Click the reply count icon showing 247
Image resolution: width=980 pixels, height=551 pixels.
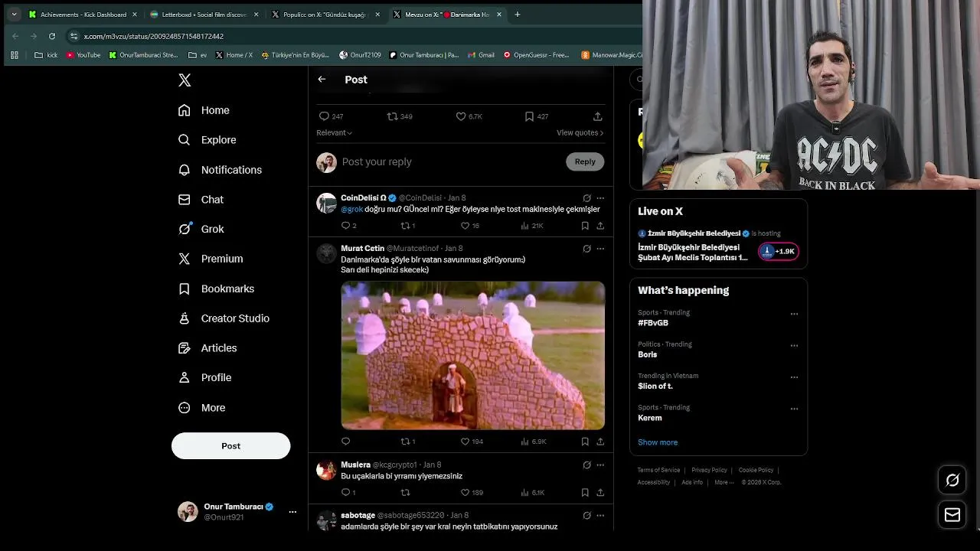click(x=324, y=116)
